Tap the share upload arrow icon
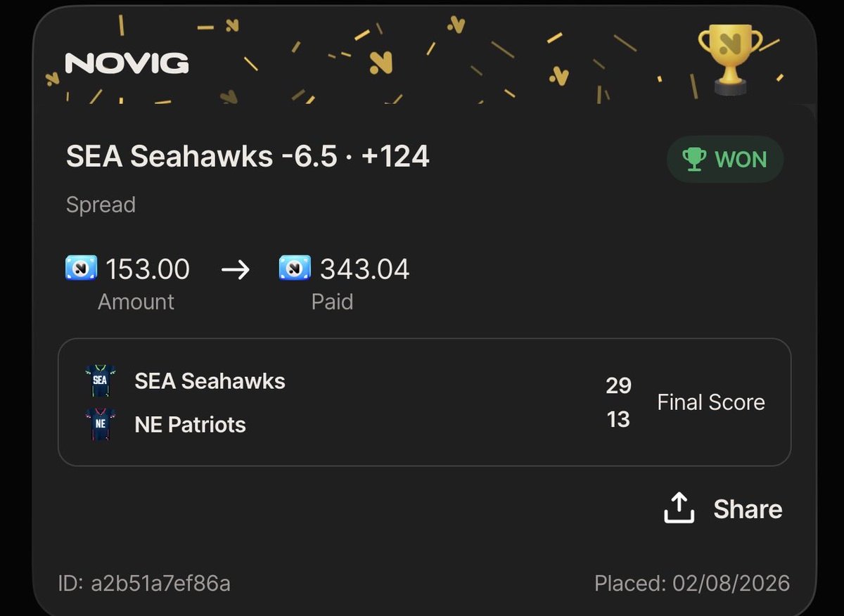This screenshot has height=616, width=844. pos(679,508)
